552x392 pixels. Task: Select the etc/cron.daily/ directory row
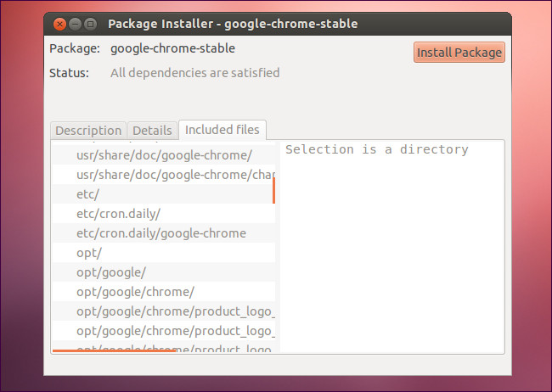118,214
